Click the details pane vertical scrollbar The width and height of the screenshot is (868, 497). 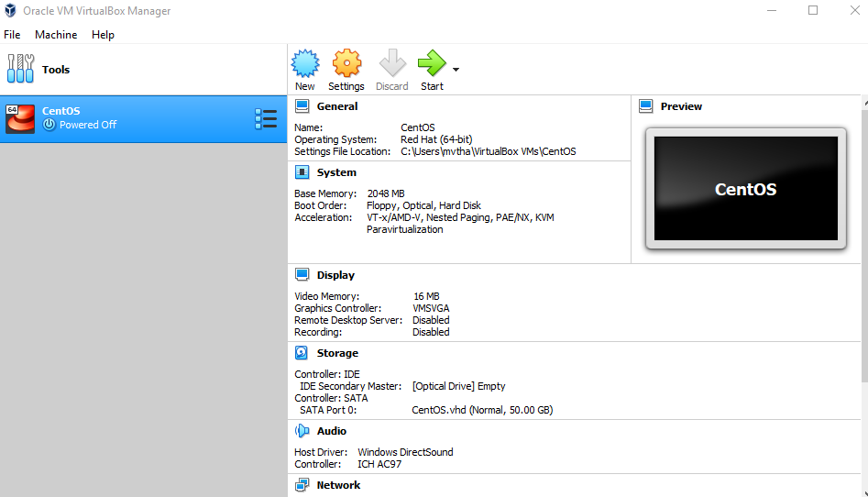pyautogui.click(x=864, y=247)
